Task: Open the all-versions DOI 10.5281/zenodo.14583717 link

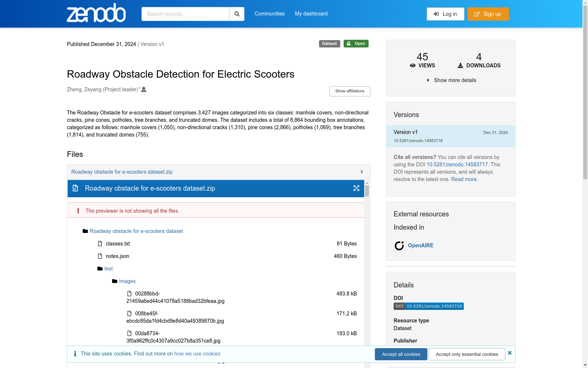Action: [457, 164]
